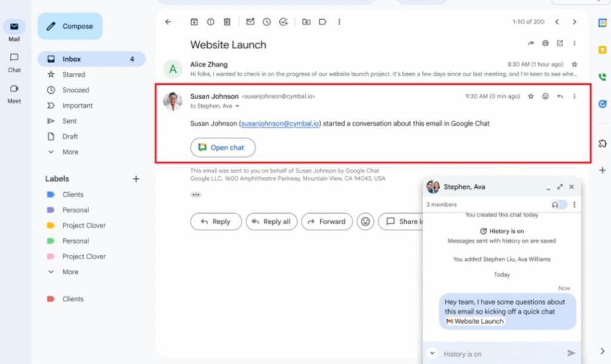The width and height of the screenshot is (611, 364).
Task: Toggle the huddle switch in chat popup
Action: click(558, 205)
